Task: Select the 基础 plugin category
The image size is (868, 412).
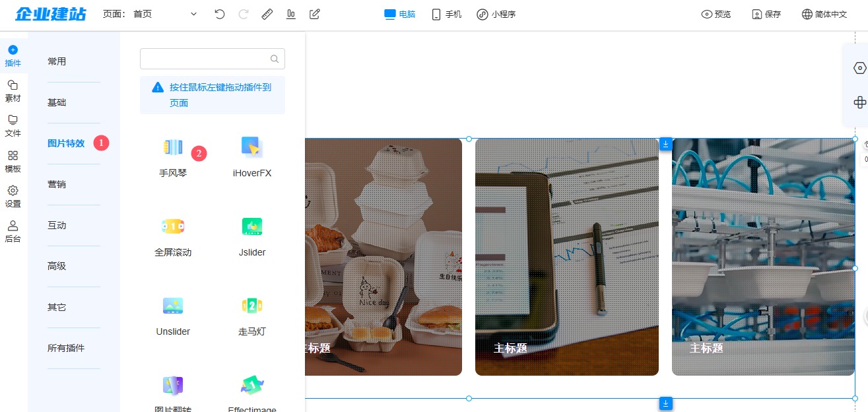Action: pos(57,102)
